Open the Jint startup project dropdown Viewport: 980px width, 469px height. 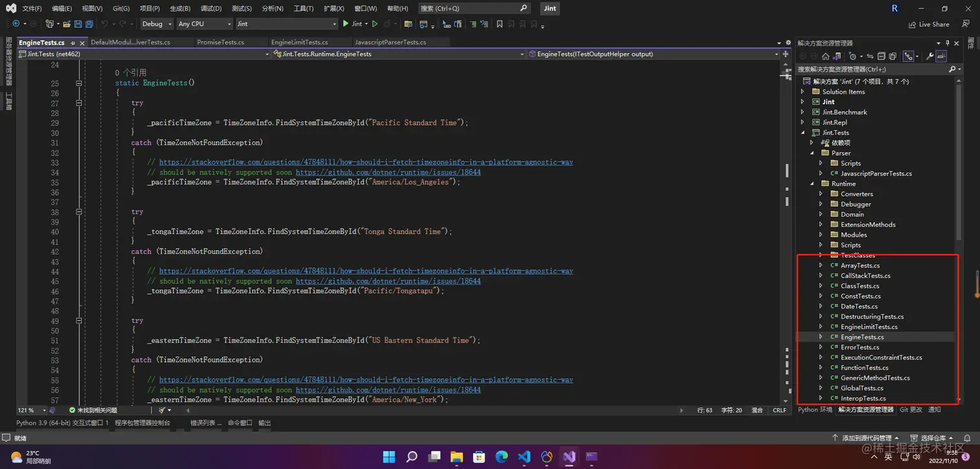point(286,24)
